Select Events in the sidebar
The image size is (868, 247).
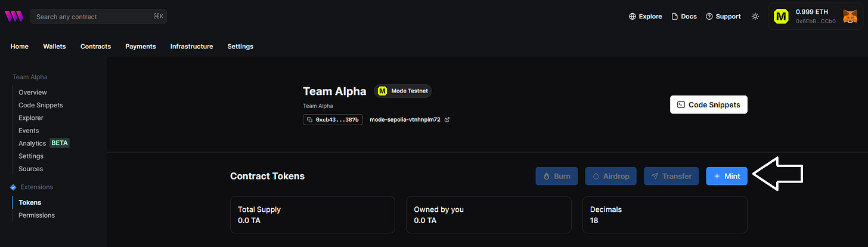[x=29, y=131]
